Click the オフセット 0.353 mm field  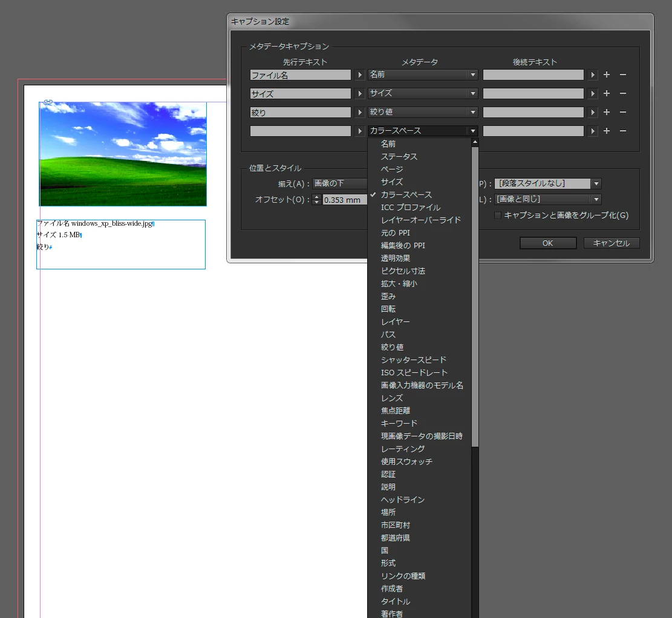(345, 200)
